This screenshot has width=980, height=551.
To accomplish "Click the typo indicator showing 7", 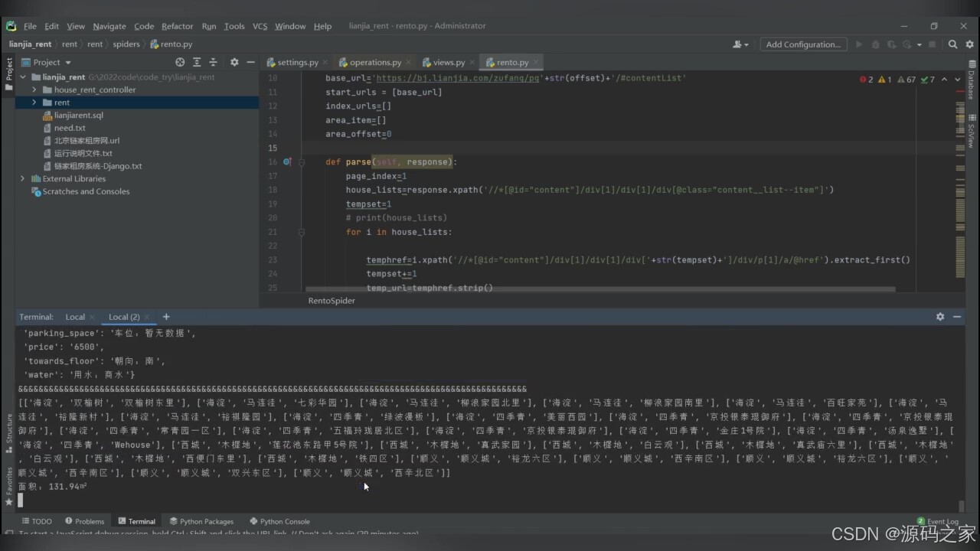I will coord(927,80).
